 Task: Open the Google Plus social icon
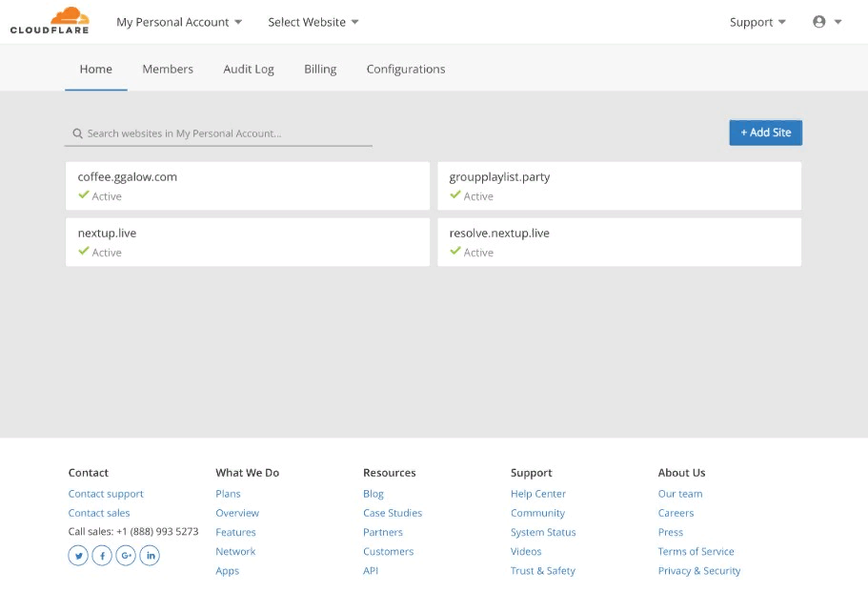tap(126, 556)
